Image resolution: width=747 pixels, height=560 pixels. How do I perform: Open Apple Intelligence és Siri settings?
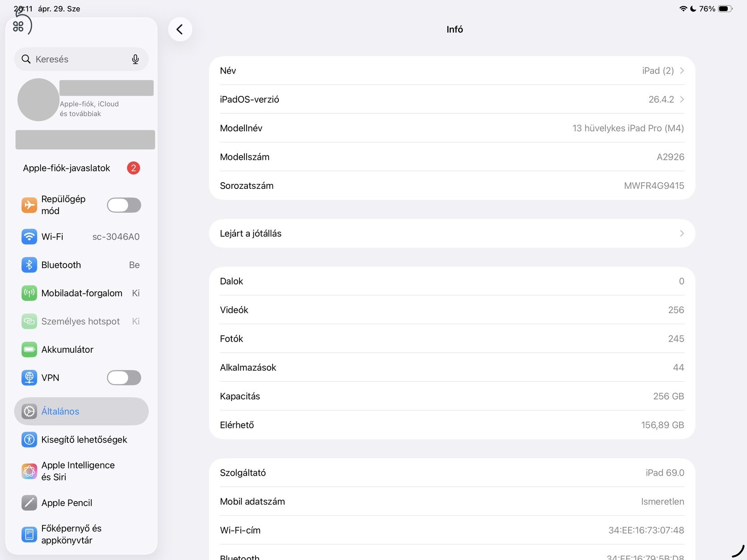[81, 471]
